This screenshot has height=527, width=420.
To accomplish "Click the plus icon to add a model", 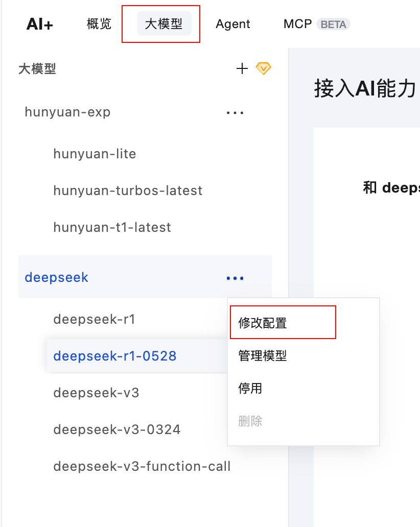I will tap(242, 68).
